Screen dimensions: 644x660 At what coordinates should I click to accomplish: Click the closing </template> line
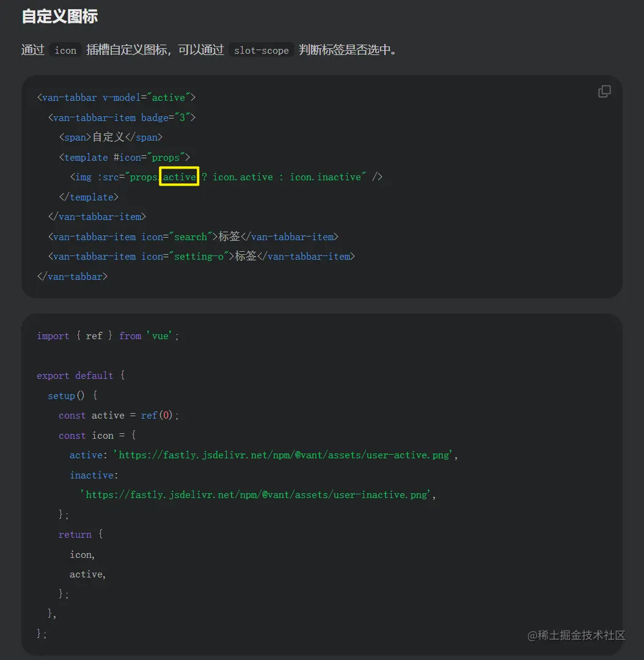click(x=89, y=197)
